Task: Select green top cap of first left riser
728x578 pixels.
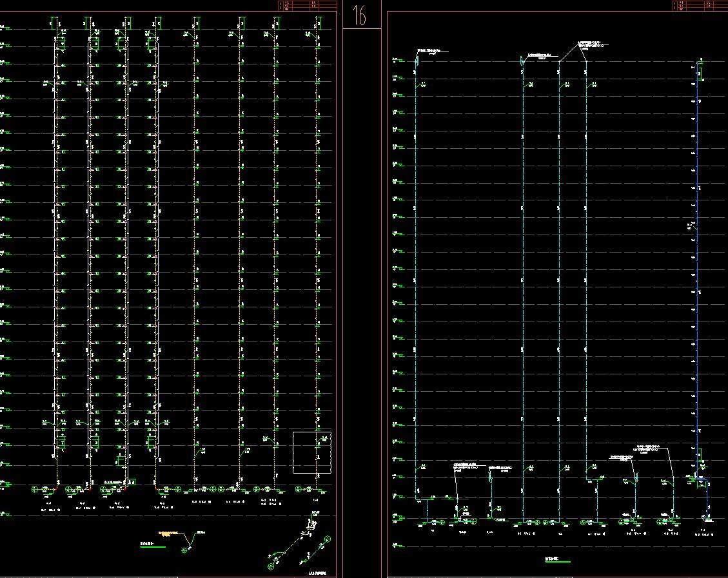Action: coord(52,24)
